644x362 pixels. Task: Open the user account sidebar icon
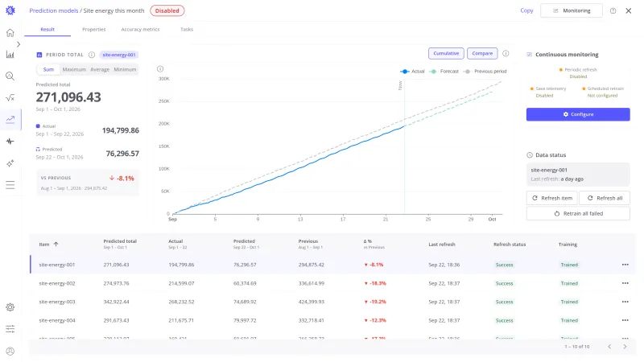point(10,351)
